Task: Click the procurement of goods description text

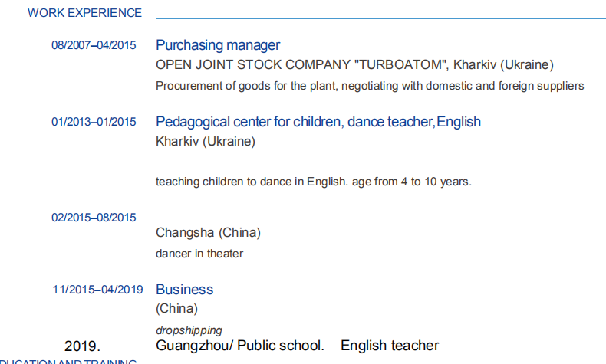Action: tap(370, 86)
